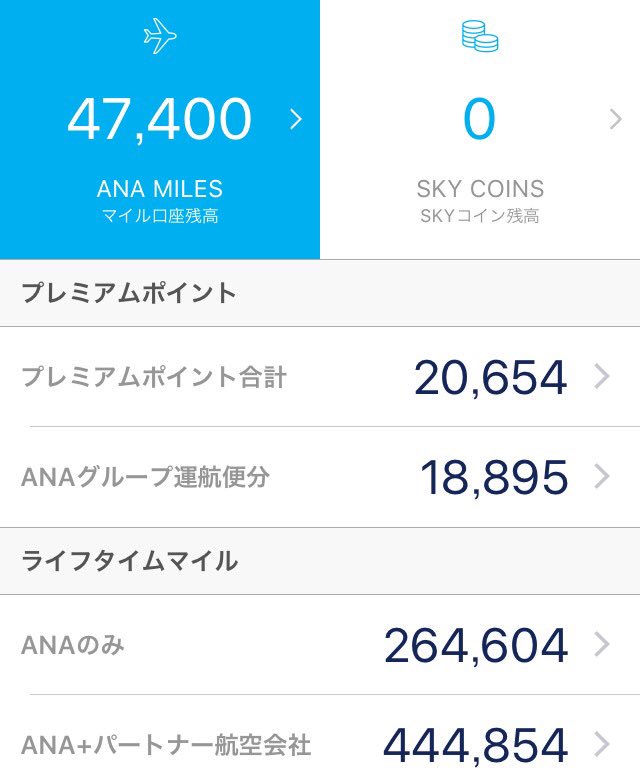The height and width of the screenshot is (784, 640).
Task: Open chevron next to 444,854 lifetime miles
Action: pos(602,744)
